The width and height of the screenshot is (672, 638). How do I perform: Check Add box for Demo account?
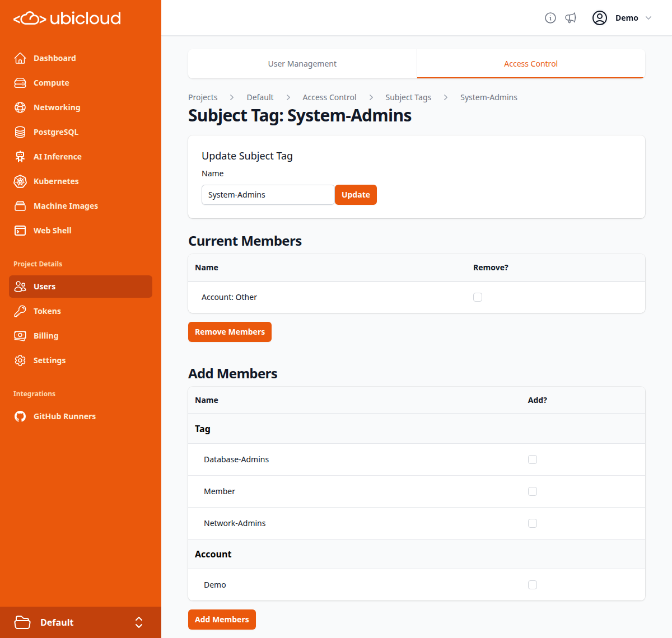click(533, 585)
